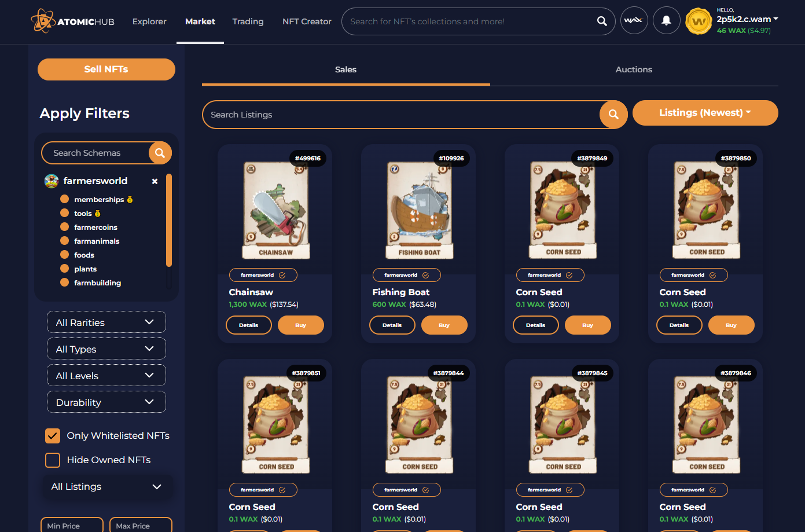Click the farmersworld collection avatar icon
The width and height of the screenshot is (805, 532).
[x=52, y=181]
